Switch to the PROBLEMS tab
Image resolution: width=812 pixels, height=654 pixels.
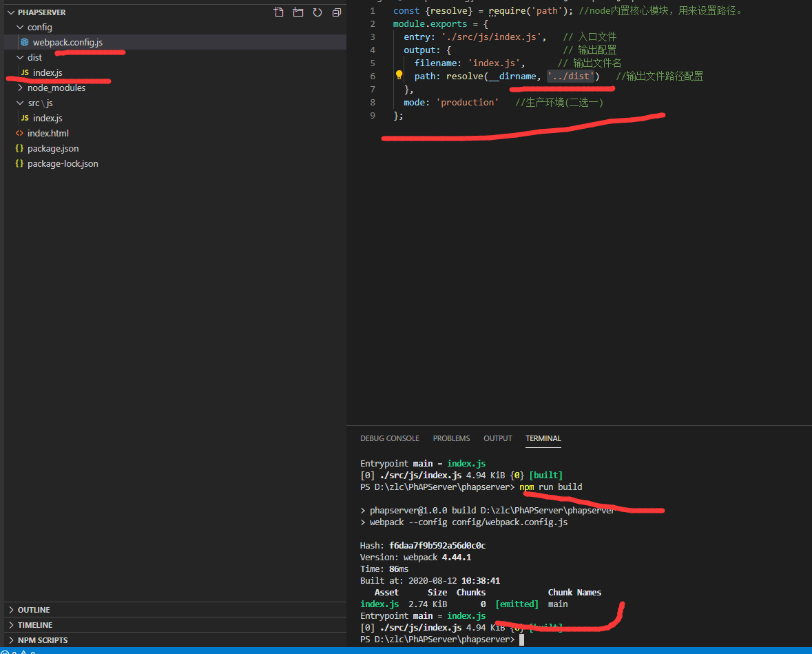pyautogui.click(x=451, y=438)
